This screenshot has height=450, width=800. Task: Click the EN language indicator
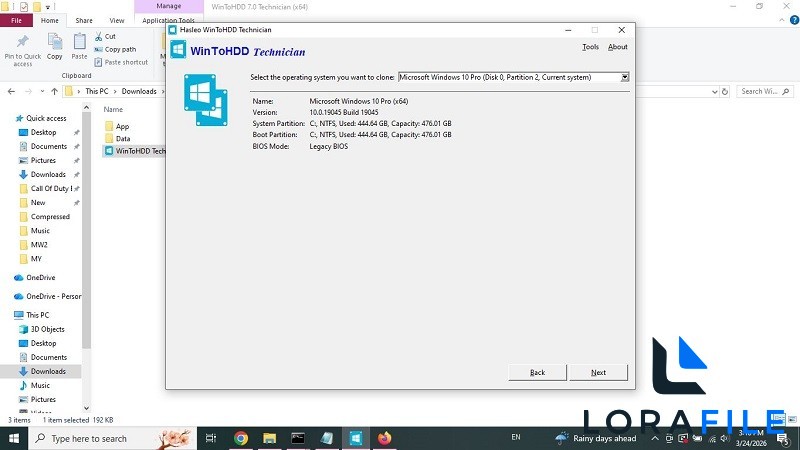click(516, 437)
